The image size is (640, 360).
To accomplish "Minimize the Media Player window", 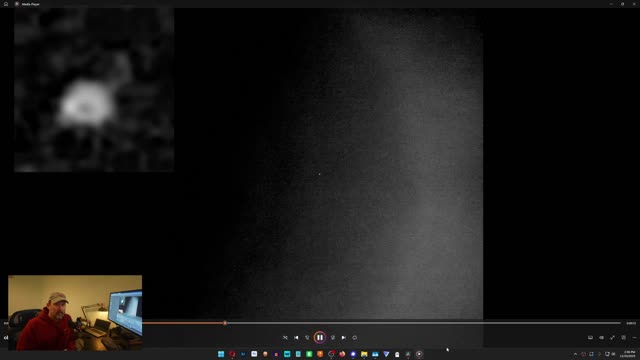I will point(611,4).
